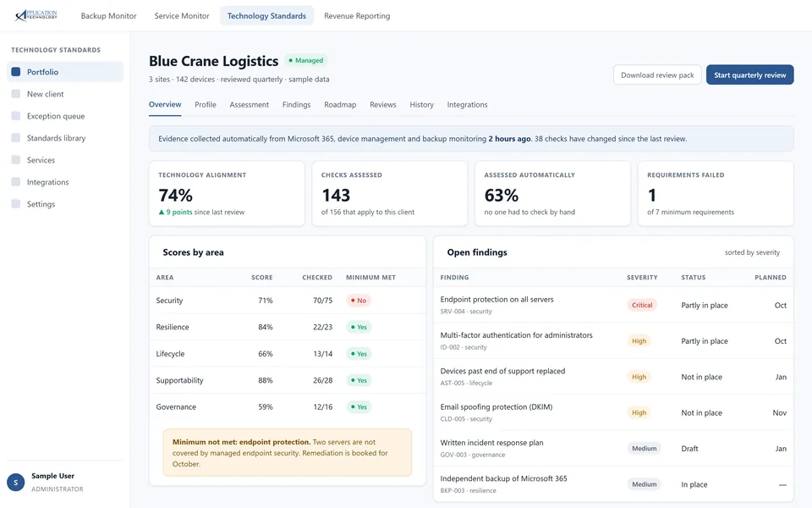Click the red 'No' minimum badge
812x508 pixels.
click(359, 301)
